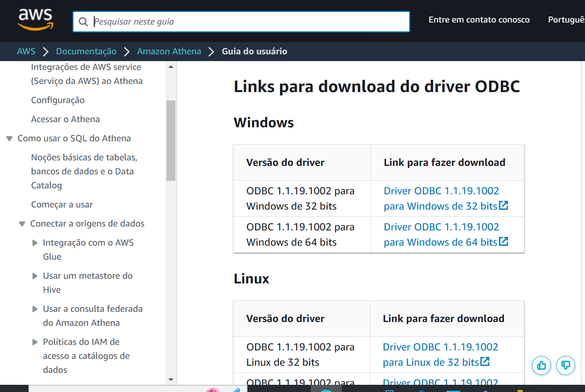Download Driver ODBC for Windows 64 bits
The width and height of the screenshot is (585, 392).
(442, 235)
